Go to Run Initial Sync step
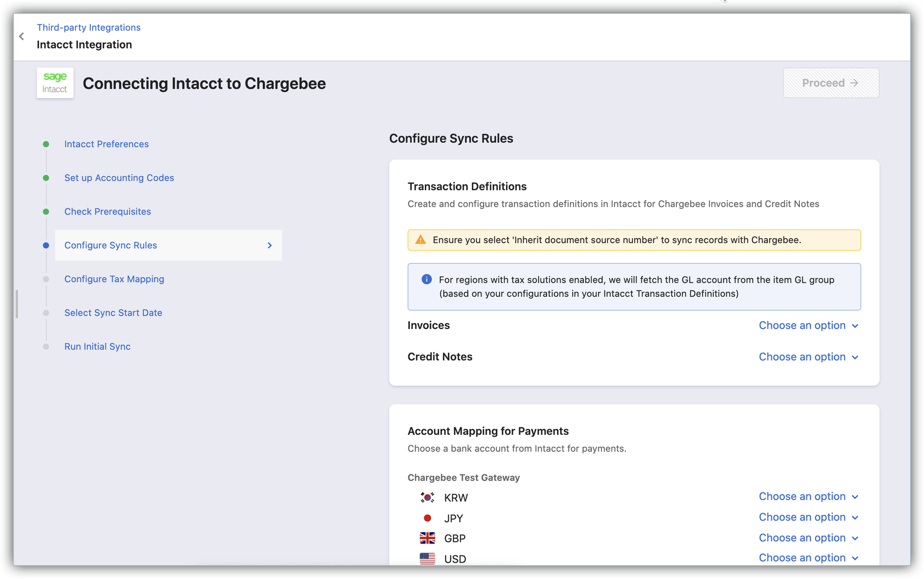Image resolution: width=924 pixels, height=579 pixels. (x=97, y=347)
